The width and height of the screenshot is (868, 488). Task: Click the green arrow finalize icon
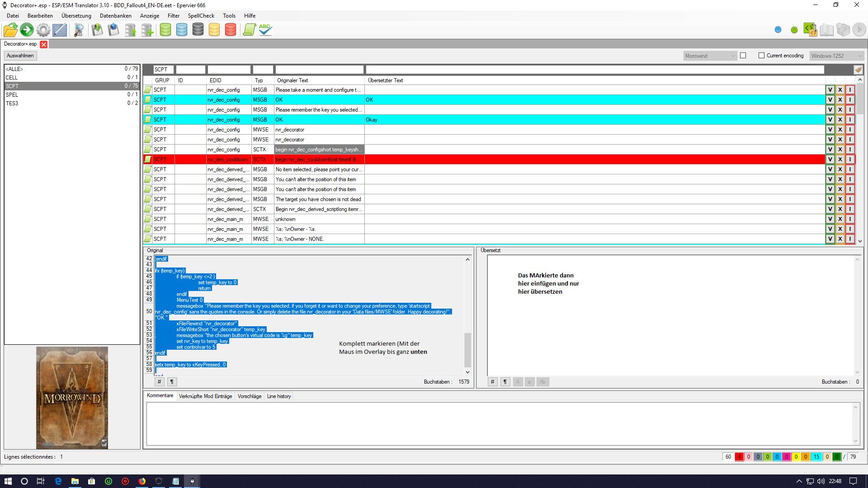pyautogui.click(x=27, y=30)
